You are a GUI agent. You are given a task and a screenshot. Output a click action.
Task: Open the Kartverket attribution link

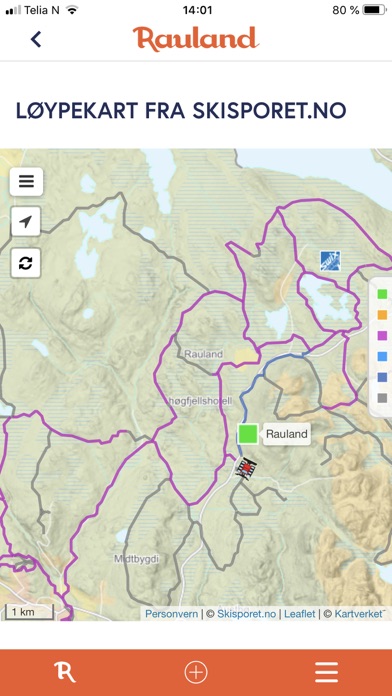pyautogui.click(x=359, y=614)
